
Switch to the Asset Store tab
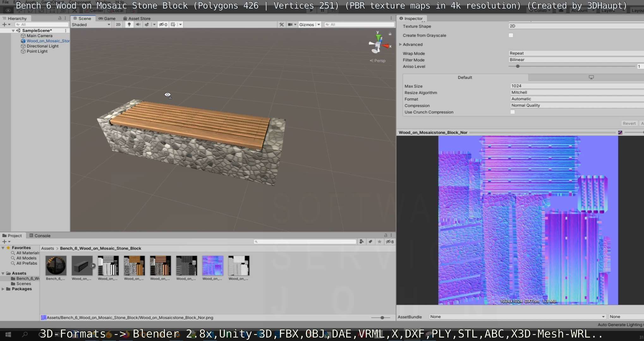tap(137, 18)
